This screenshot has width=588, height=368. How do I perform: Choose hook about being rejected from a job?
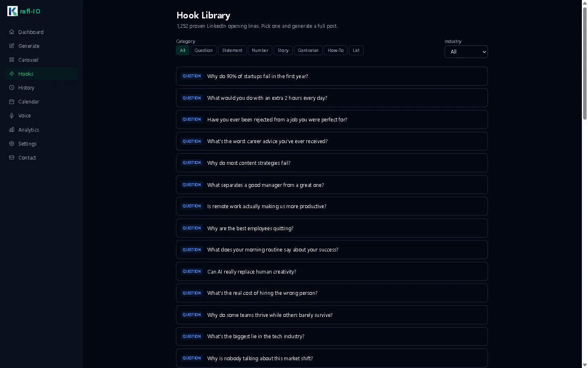click(x=332, y=119)
